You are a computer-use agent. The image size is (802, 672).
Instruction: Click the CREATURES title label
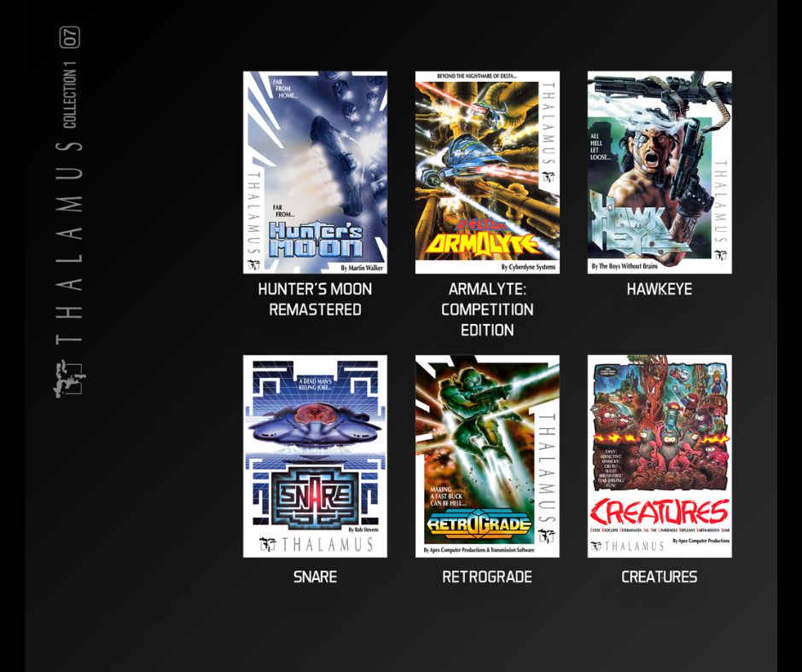click(x=660, y=576)
